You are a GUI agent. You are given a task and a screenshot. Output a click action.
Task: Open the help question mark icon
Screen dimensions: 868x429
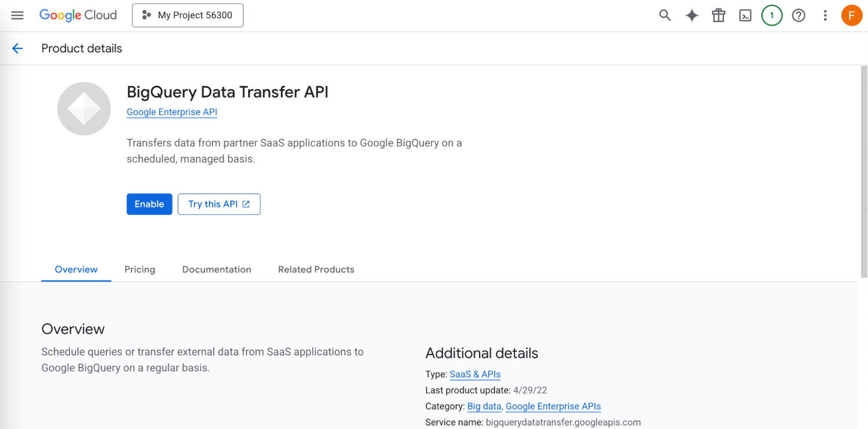tap(799, 16)
